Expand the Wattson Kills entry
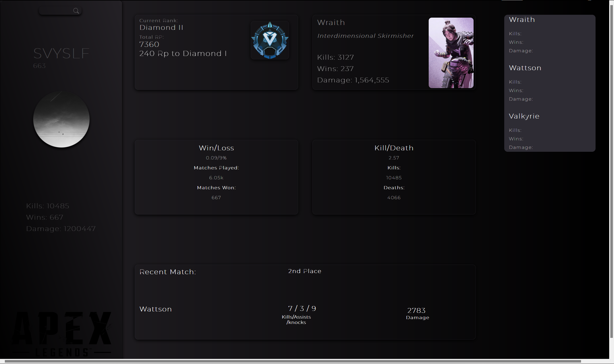 515,82
